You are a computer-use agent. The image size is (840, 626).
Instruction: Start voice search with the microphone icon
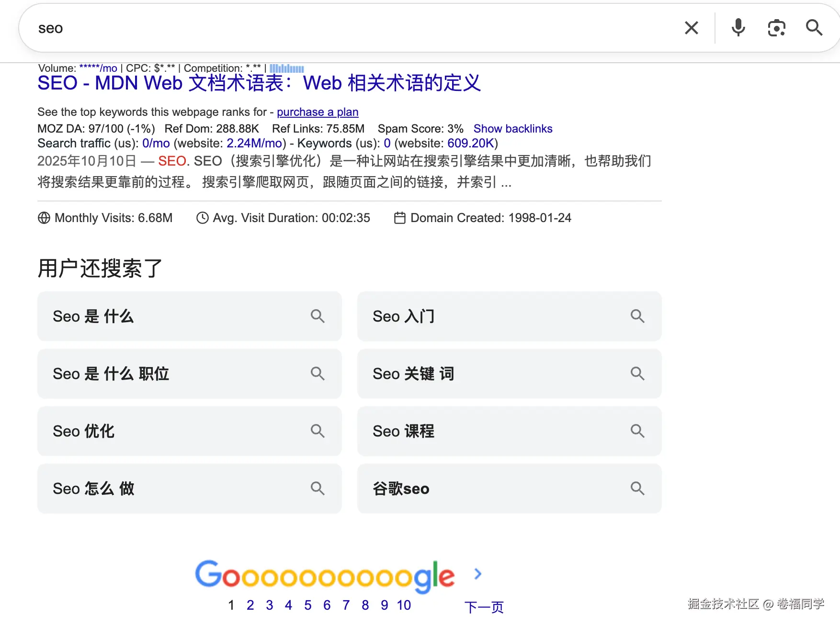tap(738, 28)
